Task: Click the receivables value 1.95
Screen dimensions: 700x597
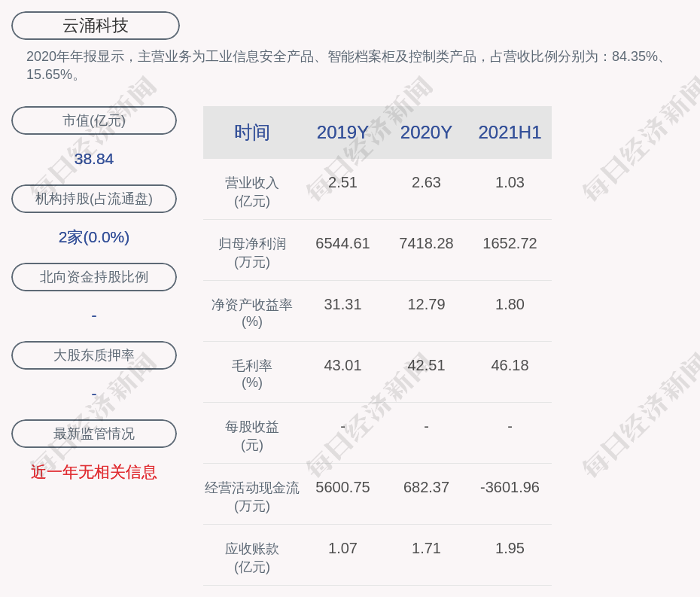Action: 510,548
